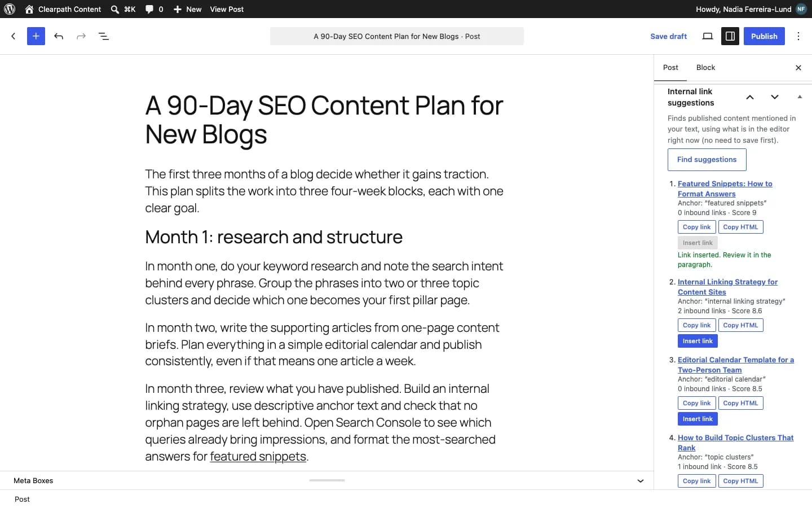Copy HTML for Editorial Calendar suggestion

(x=741, y=403)
